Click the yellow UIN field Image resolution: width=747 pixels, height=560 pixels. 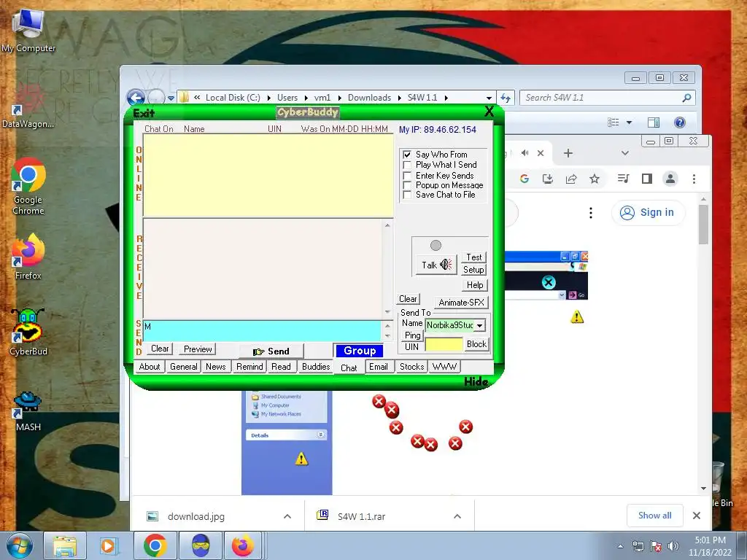pyautogui.click(x=444, y=344)
